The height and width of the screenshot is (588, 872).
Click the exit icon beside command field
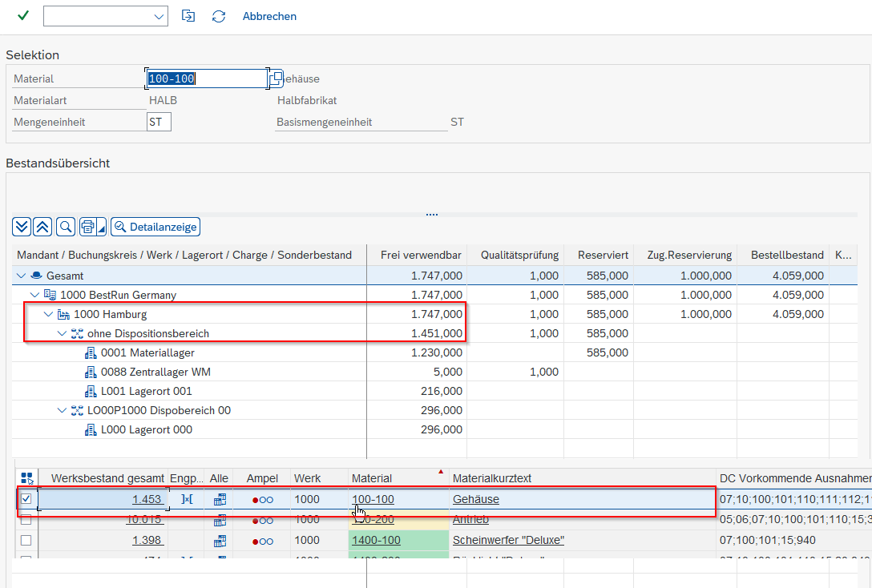[x=188, y=16]
